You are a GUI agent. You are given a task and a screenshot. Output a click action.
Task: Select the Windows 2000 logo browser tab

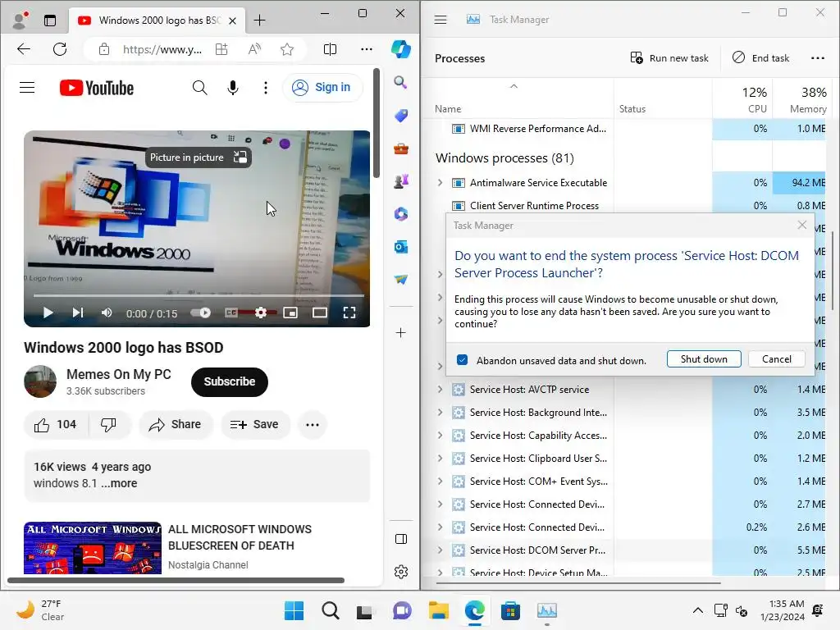tap(155, 21)
